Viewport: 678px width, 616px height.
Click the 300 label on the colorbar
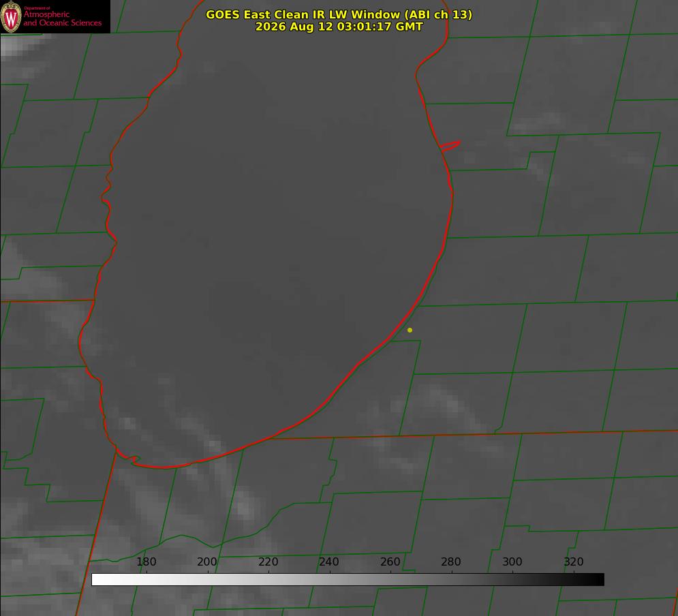tap(512, 561)
